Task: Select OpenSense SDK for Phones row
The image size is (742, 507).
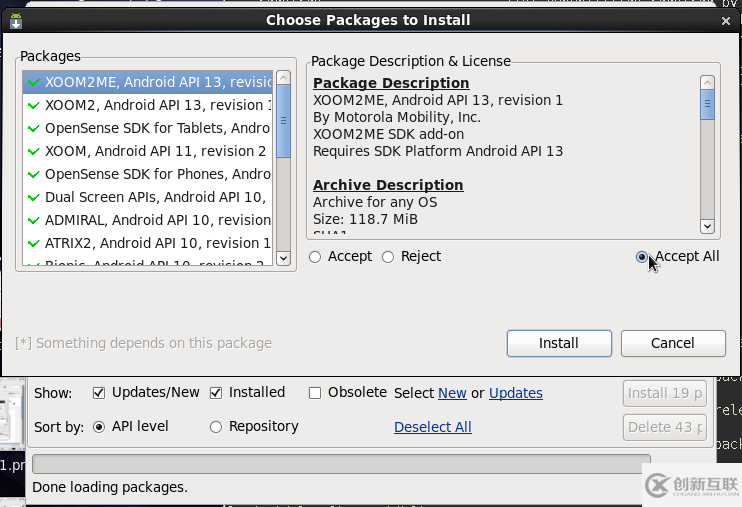Action: tap(148, 174)
